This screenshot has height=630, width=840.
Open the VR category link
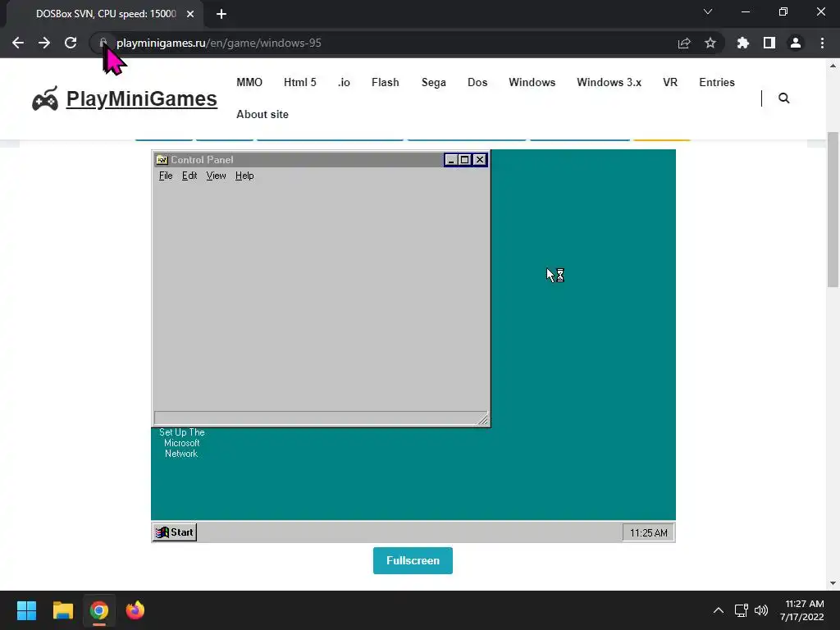click(x=670, y=83)
